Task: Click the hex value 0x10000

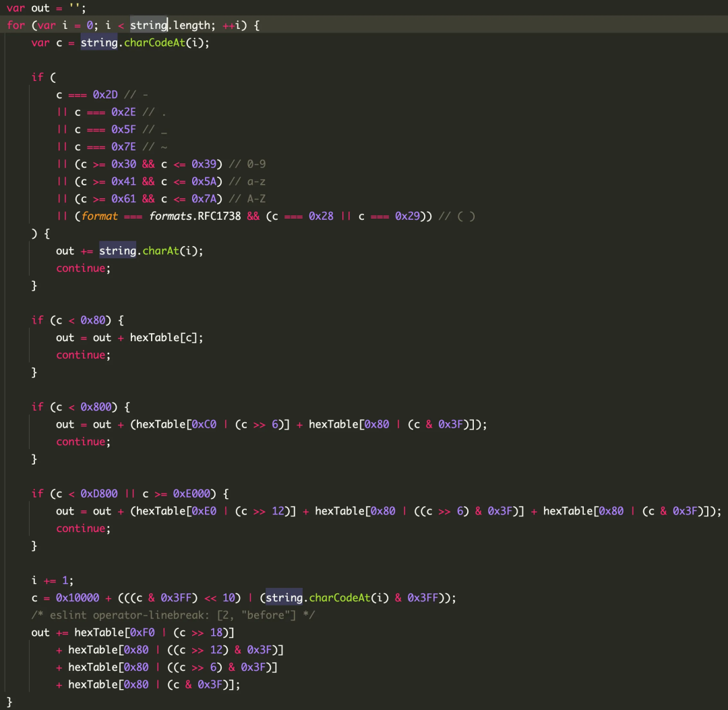Action: (x=78, y=598)
